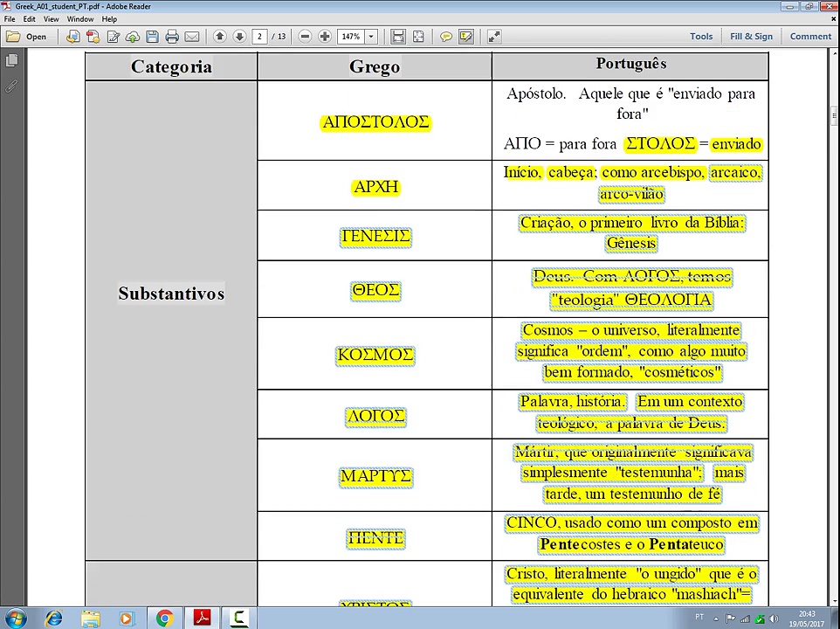
Task: Show attachments paperclip panel icon
Action: point(11,86)
